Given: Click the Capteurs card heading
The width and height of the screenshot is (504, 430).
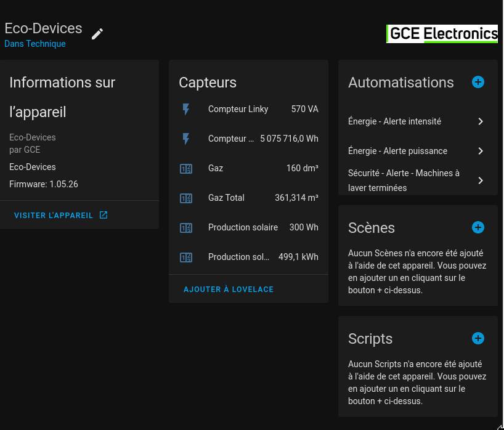Looking at the screenshot, I should (208, 83).
